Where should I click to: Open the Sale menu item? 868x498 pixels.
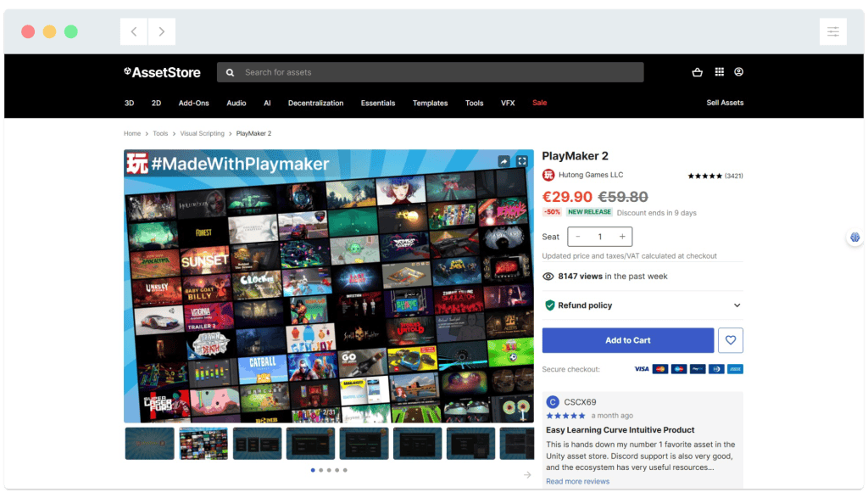[540, 103]
